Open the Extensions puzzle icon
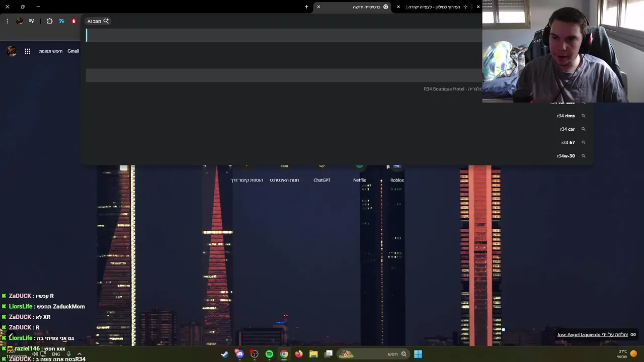The height and width of the screenshot is (362, 644). tap(50, 21)
